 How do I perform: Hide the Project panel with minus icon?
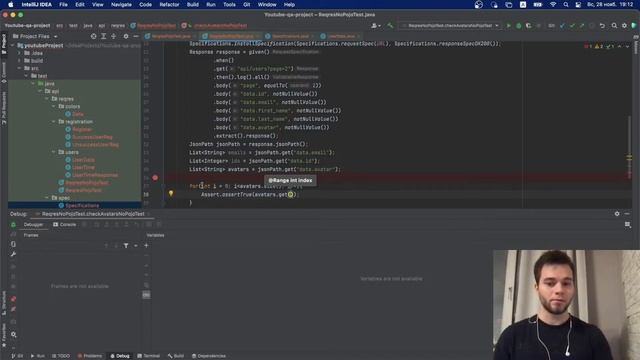click(x=136, y=36)
